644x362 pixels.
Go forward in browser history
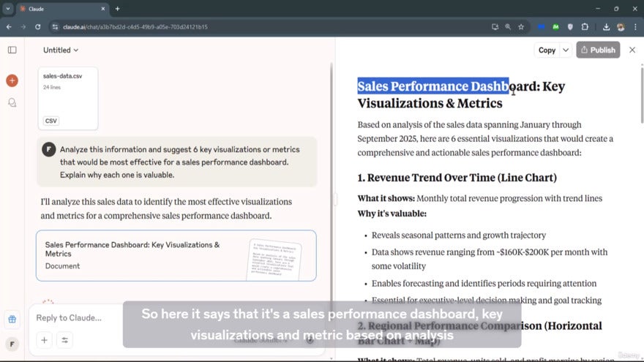pyautogui.click(x=23, y=26)
